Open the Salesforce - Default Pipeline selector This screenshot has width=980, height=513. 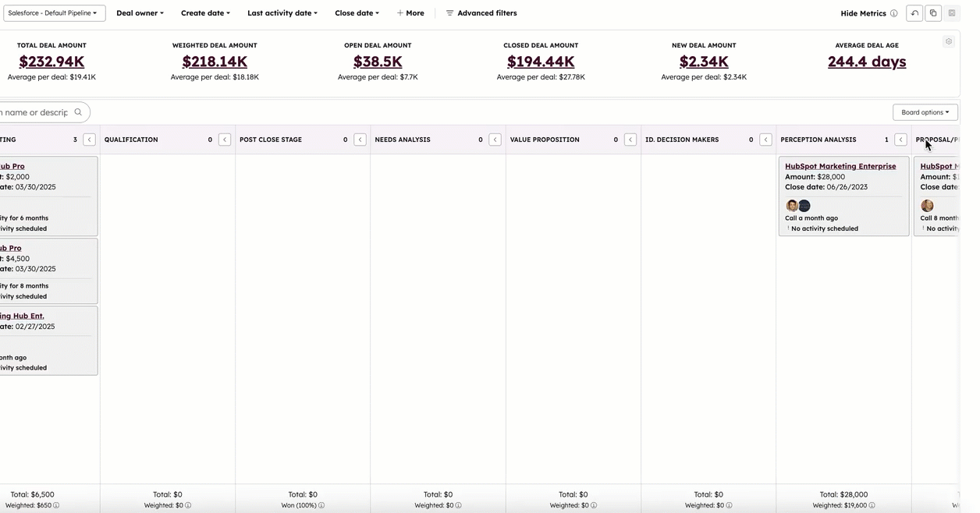[53, 12]
